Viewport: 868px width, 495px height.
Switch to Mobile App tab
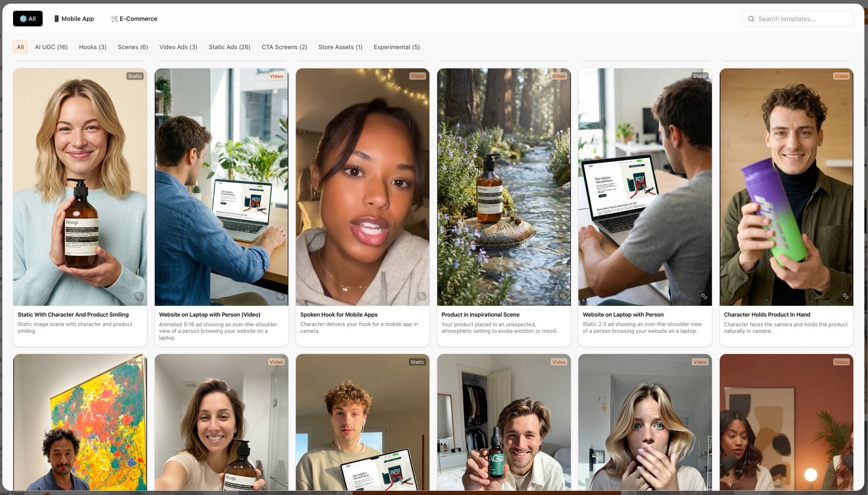[74, 19]
